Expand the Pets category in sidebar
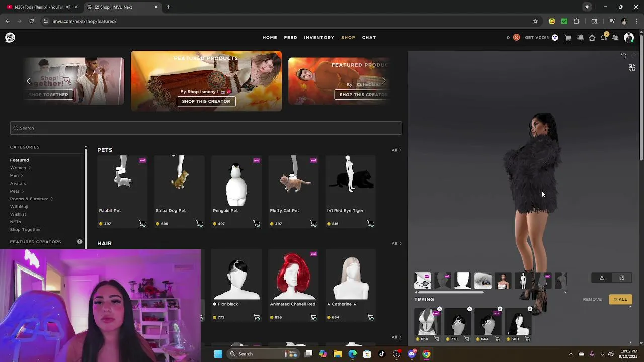 [17, 191]
